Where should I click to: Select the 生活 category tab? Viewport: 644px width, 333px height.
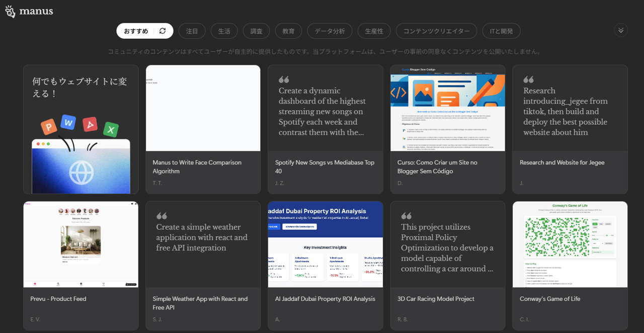(x=224, y=31)
